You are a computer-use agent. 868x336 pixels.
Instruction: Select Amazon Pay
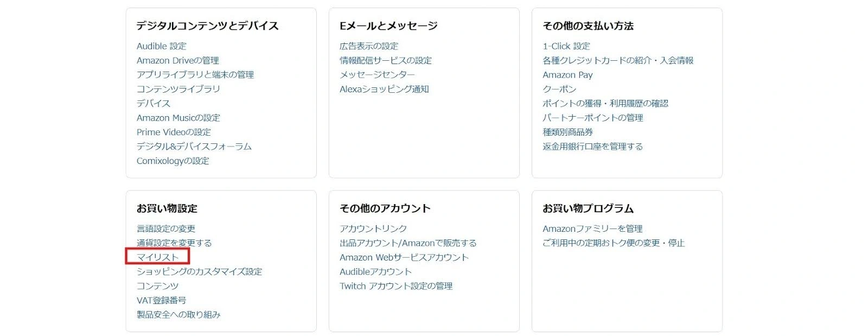567,75
